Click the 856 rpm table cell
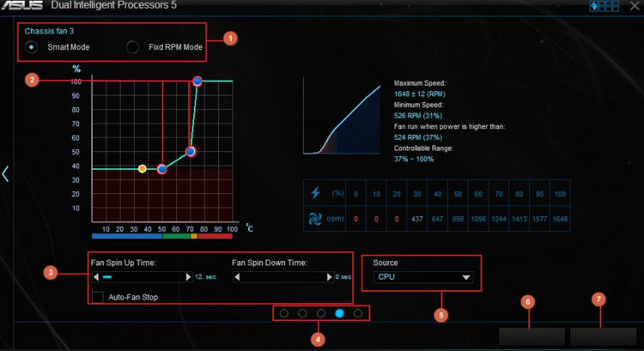This screenshot has width=644, height=351. click(x=458, y=219)
